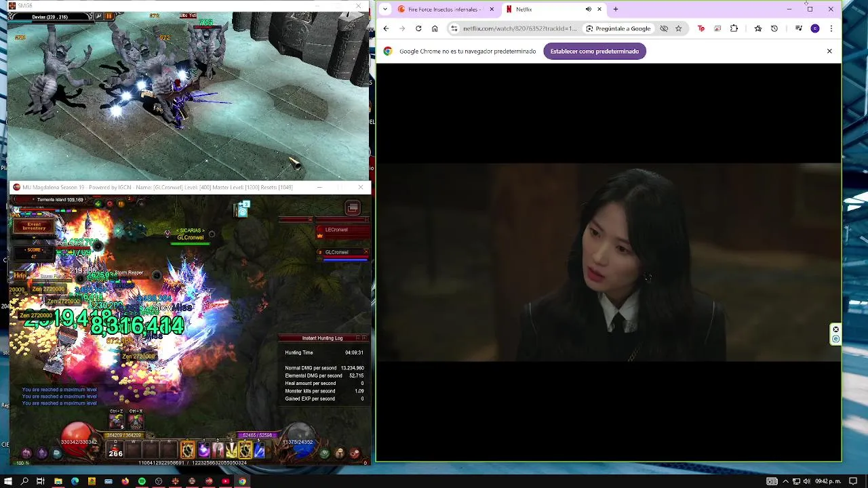Use the Q potion slot showing 266
The image size is (868, 488).
pos(116,449)
